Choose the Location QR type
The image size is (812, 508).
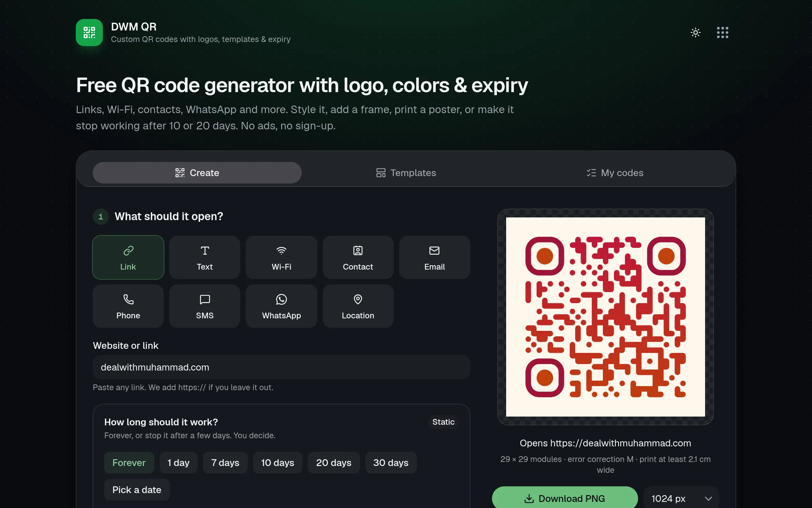click(x=358, y=306)
